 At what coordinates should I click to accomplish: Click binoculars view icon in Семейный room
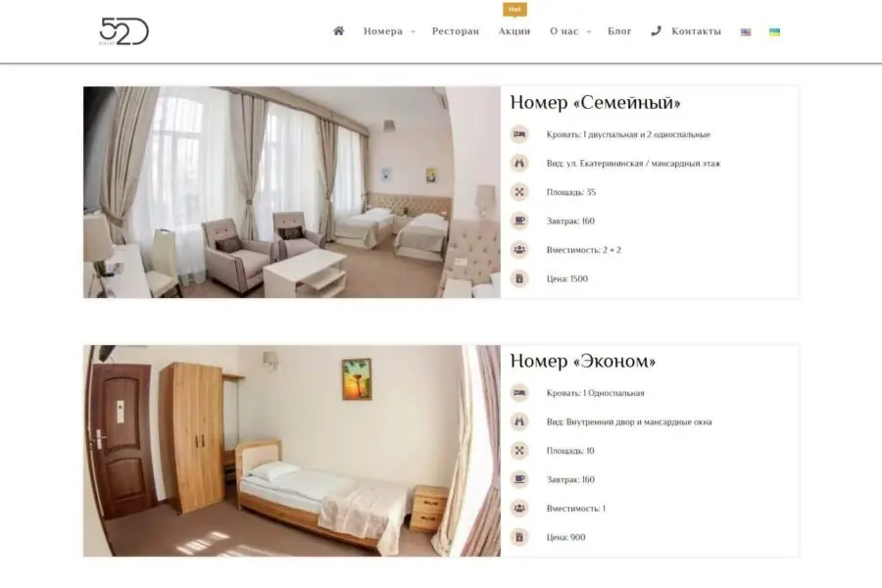[519, 164]
